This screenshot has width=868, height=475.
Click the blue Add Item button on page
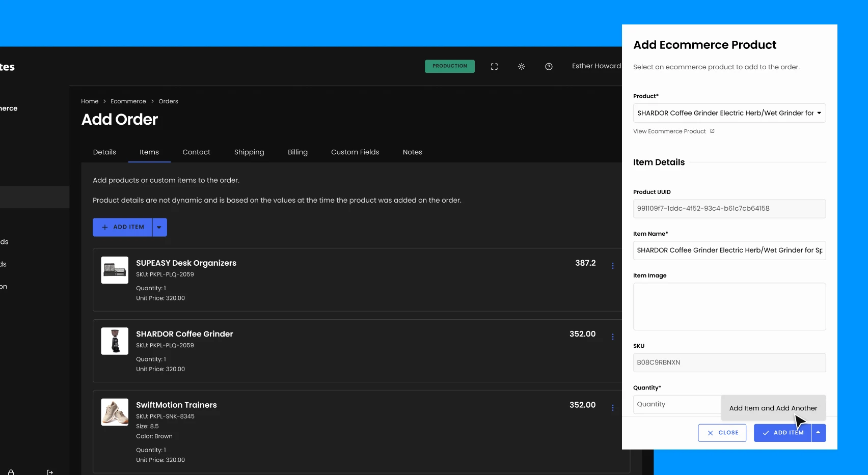tap(123, 228)
